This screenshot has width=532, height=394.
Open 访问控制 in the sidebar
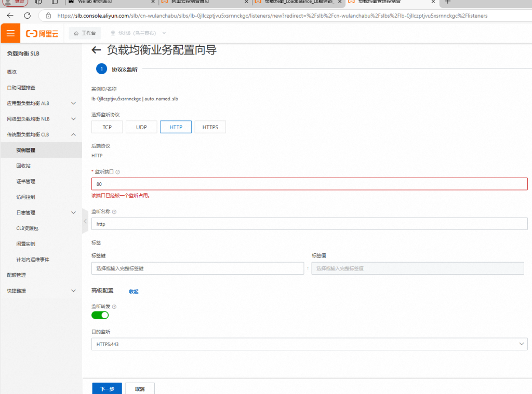[x=25, y=197]
